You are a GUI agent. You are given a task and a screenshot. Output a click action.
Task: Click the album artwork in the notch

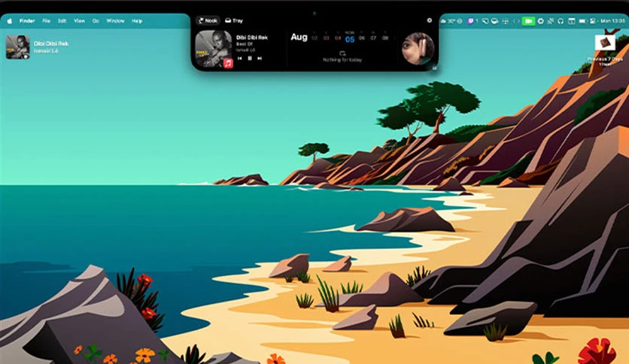click(x=214, y=49)
